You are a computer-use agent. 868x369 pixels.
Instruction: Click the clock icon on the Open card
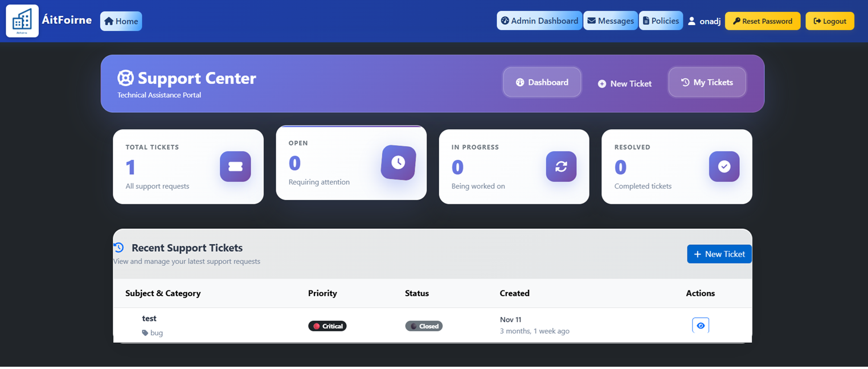(398, 163)
